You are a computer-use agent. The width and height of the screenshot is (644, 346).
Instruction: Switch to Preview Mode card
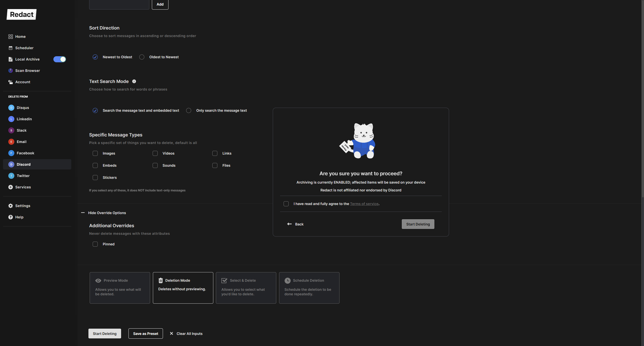point(120,288)
